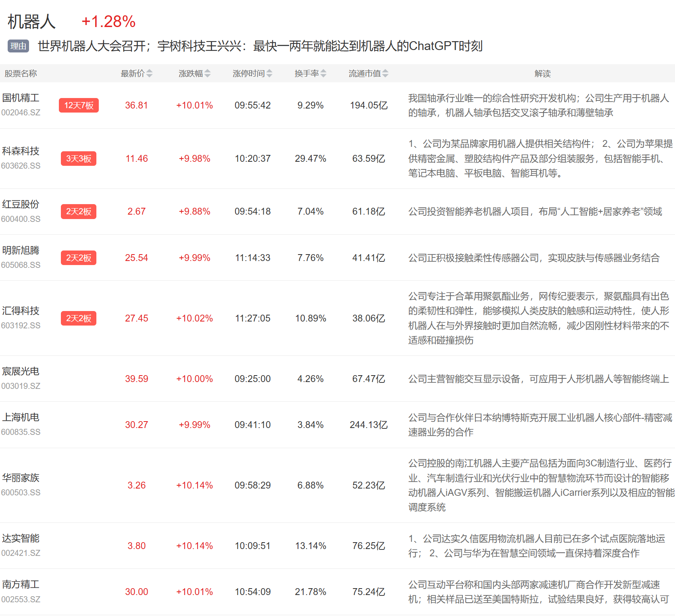
Task: Sort by 流通市值 column arrows
Action: click(x=385, y=73)
